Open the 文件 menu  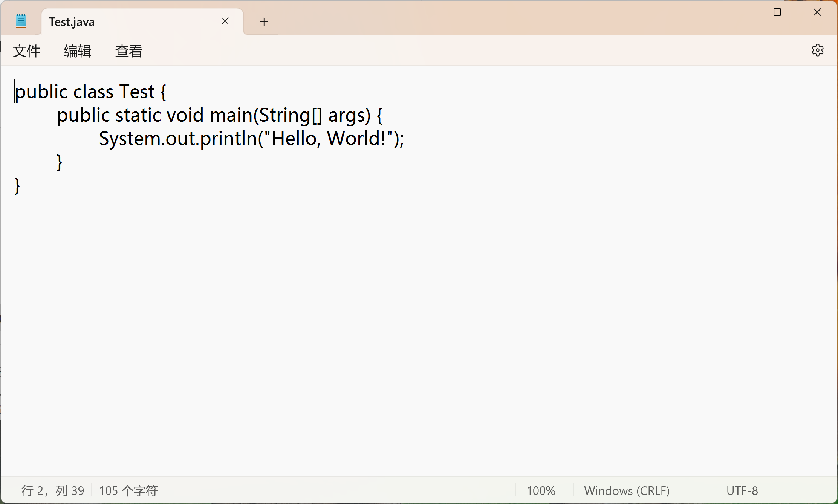pos(26,51)
